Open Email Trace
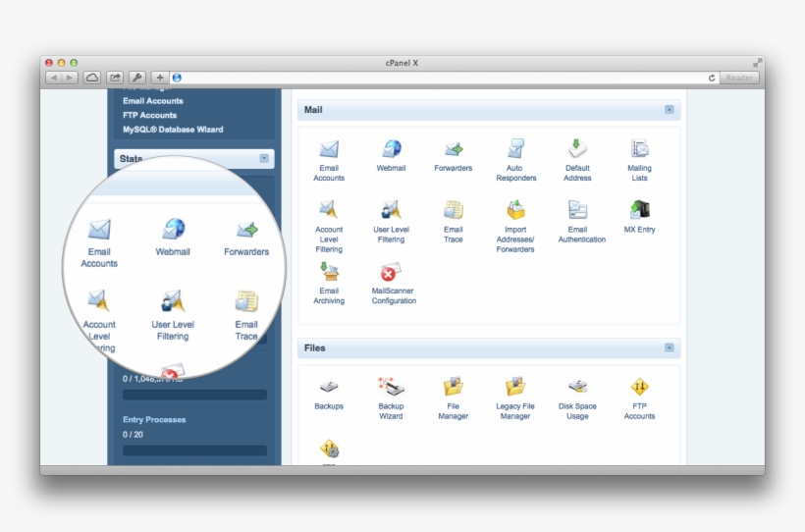Viewport: 805px width, 532px height. (x=453, y=221)
